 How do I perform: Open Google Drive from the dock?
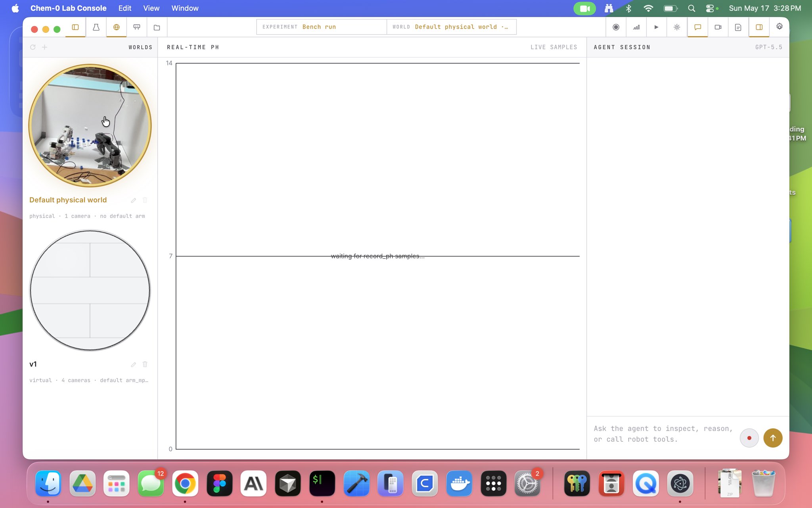click(x=82, y=483)
